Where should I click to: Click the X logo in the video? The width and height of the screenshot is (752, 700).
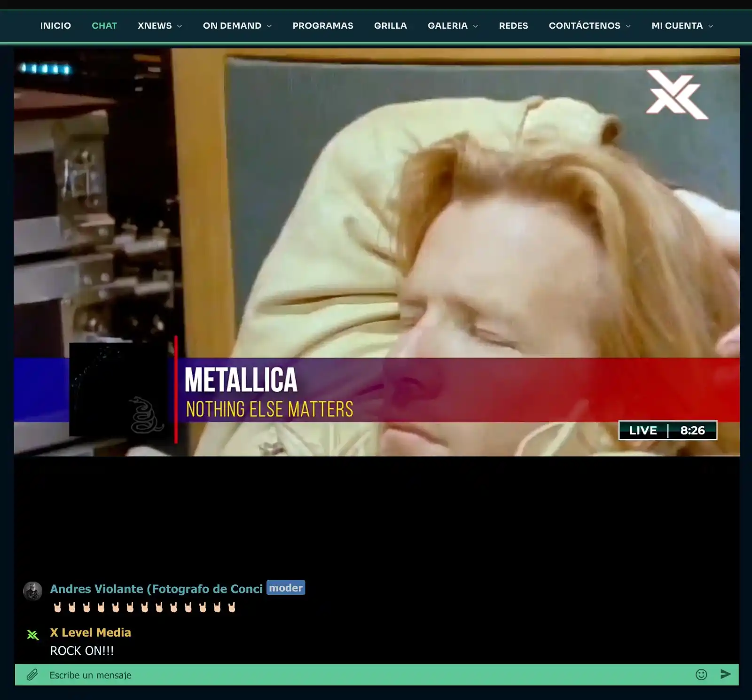[x=677, y=94]
